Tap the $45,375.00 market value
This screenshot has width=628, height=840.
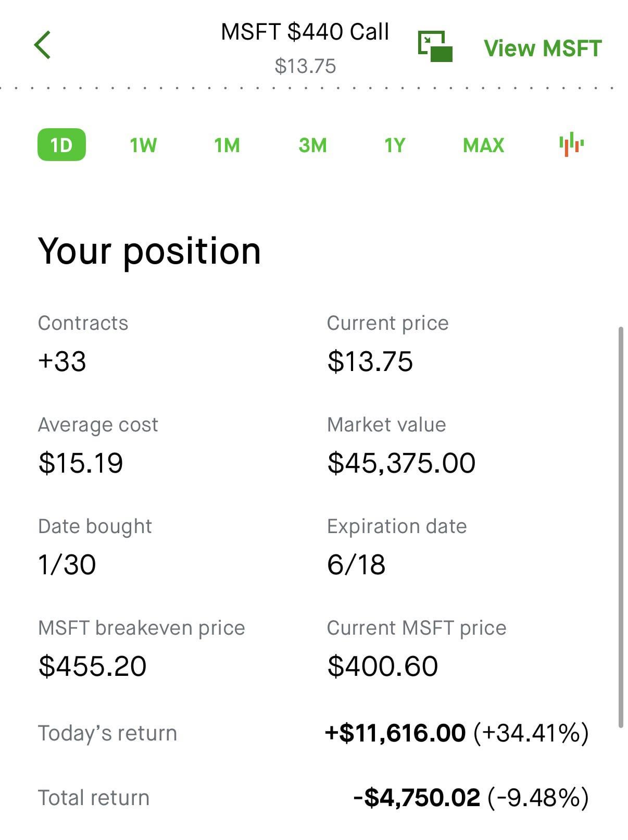coord(401,463)
